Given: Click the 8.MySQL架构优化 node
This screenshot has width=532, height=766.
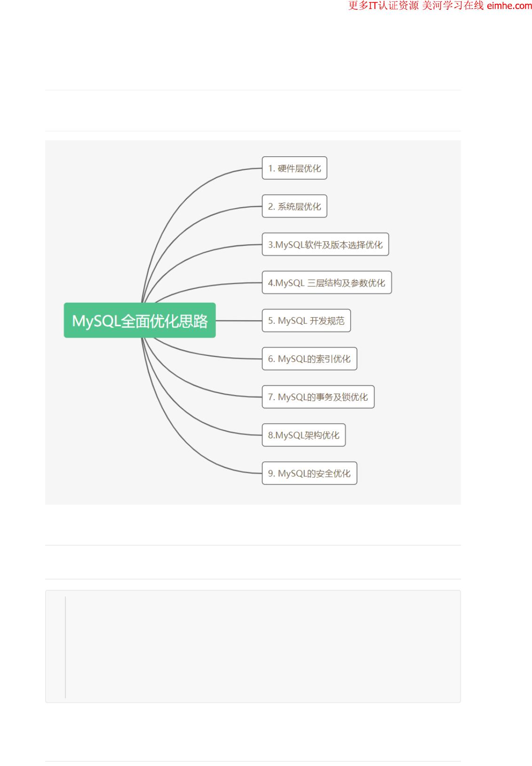Looking at the screenshot, I should [x=304, y=435].
